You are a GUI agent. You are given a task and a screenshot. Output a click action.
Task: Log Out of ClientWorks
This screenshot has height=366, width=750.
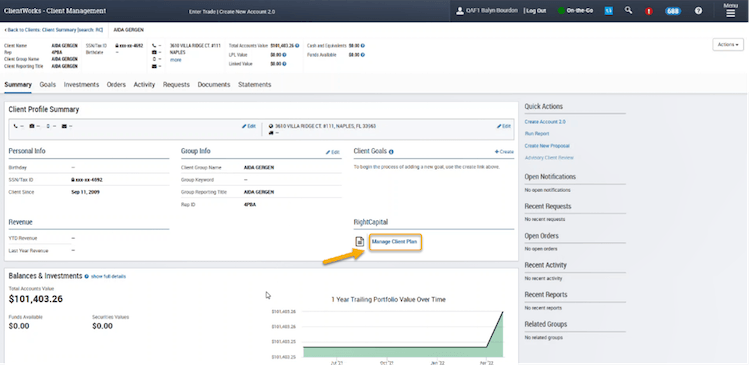coord(536,11)
